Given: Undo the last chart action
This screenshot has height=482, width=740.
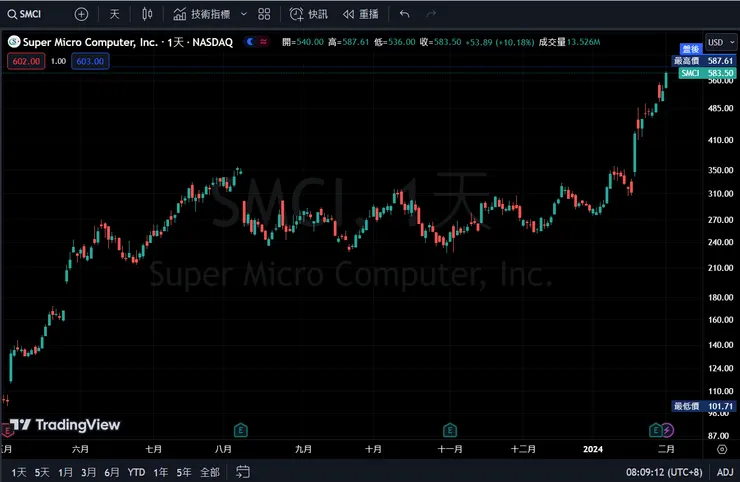Looking at the screenshot, I should (404, 14).
